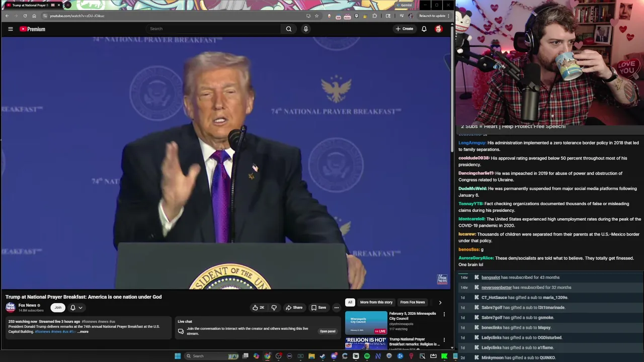The height and width of the screenshot is (362, 644).
Task: Click the Join channel button
Action: click(58, 308)
